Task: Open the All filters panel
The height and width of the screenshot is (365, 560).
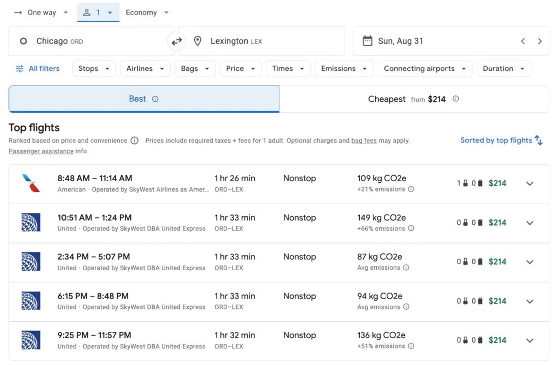Action: pyautogui.click(x=38, y=69)
